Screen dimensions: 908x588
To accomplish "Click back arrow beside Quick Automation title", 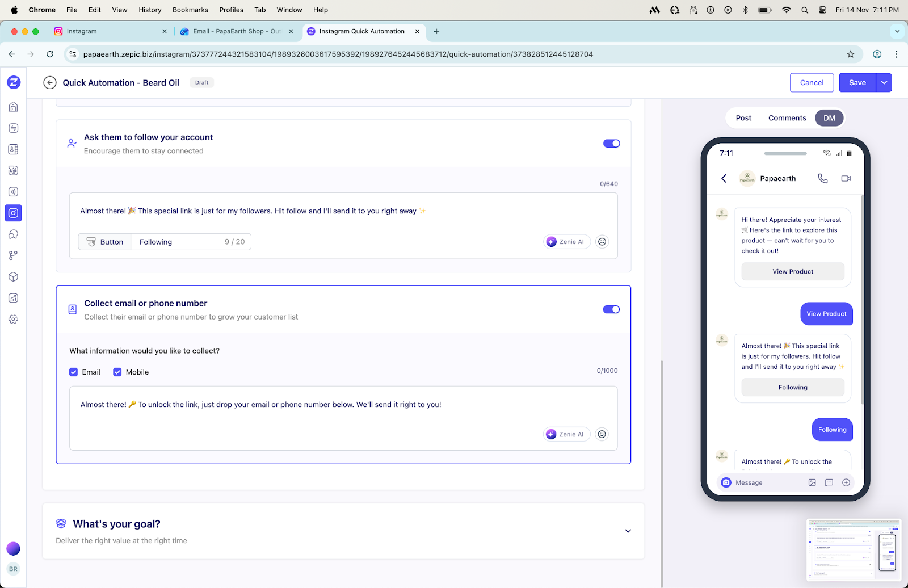I will tap(50, 83).
